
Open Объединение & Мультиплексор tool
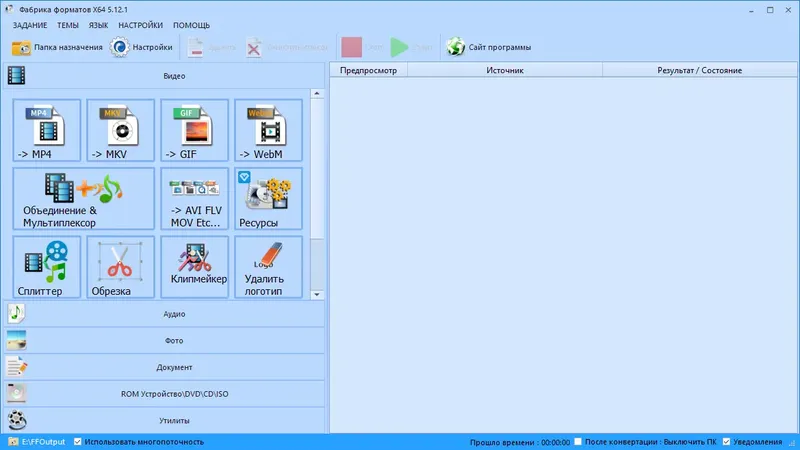pos(84,199)
